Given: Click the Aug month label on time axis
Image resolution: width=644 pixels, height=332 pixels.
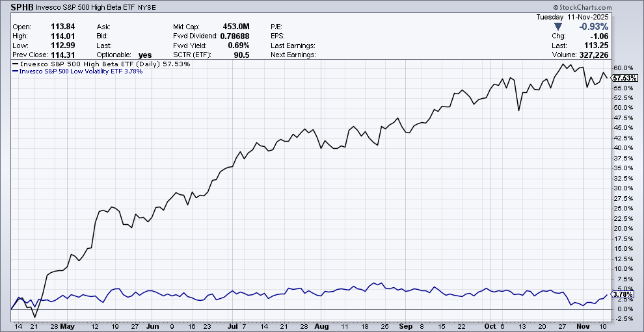Looking at the screenshot, I should click(323, 327).
